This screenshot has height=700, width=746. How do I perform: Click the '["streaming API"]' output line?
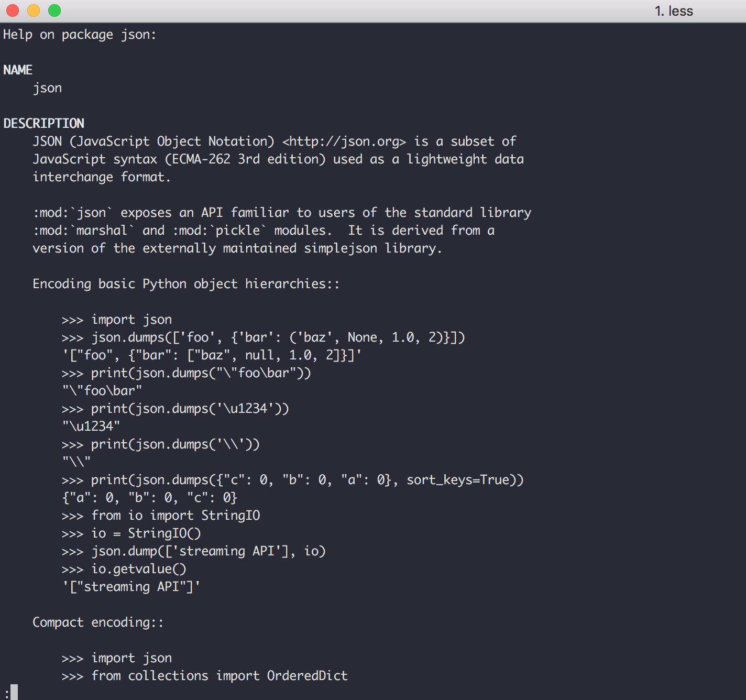coord(131,587)
